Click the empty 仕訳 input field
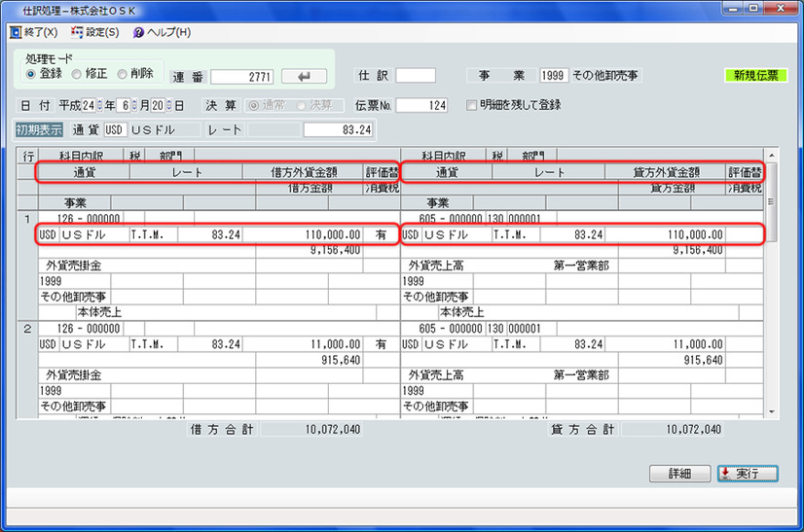Image resolution: width=804 pixels, height=532 pixels. coord(416,75)
